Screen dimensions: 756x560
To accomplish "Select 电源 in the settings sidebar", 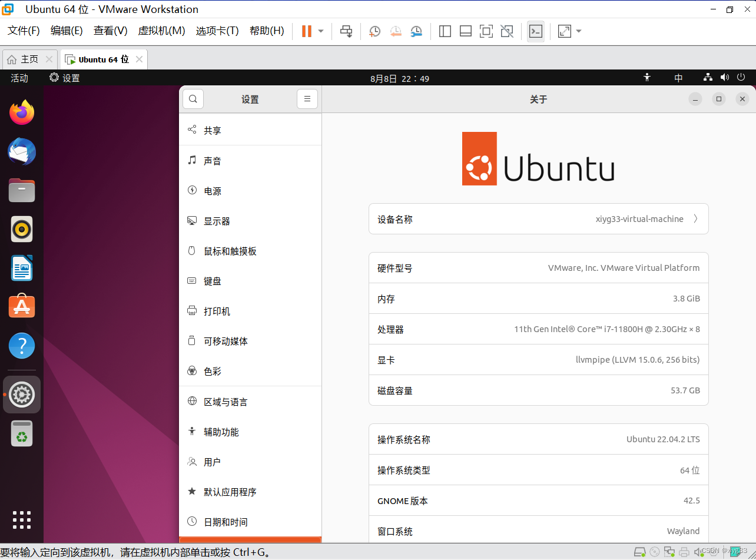I will click(250, 191).
